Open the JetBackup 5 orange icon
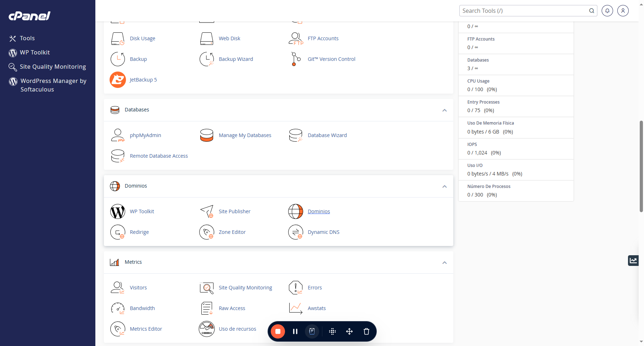This screenshot has width=644, height=346. click(x=118, y=80)
